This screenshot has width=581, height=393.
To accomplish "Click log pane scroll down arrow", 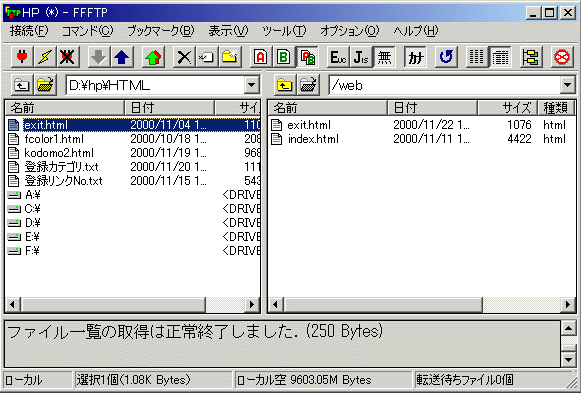I will pyautogui.click(x=568, y=359).
